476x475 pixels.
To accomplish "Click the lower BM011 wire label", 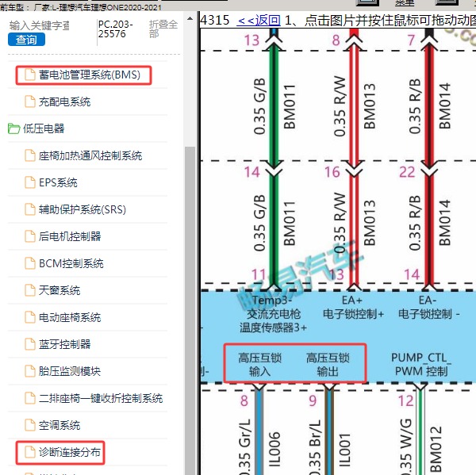I will tap(290, 224).
